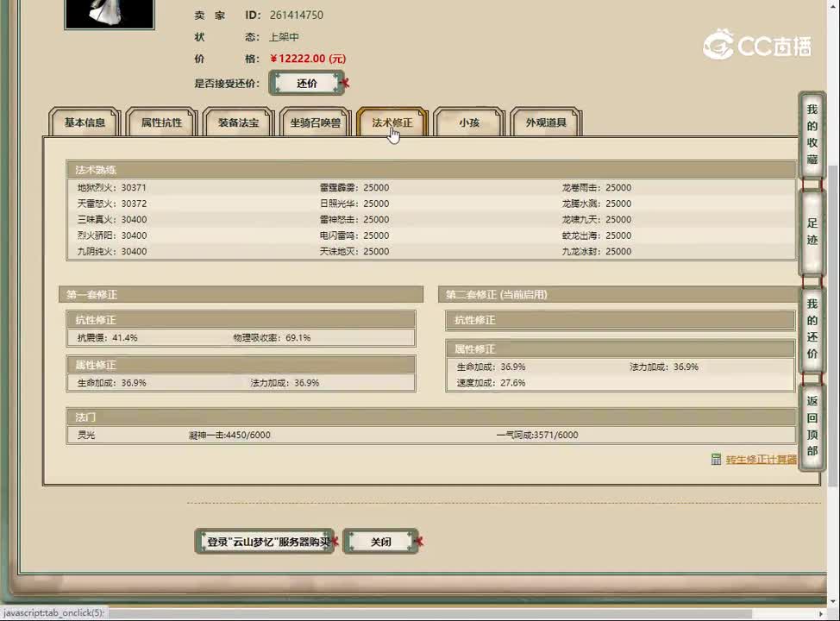Viewport: 840px width, 621px height.
Task: Click the 三昧真火: 30400 entry
Action: click(x=112, y=220)
